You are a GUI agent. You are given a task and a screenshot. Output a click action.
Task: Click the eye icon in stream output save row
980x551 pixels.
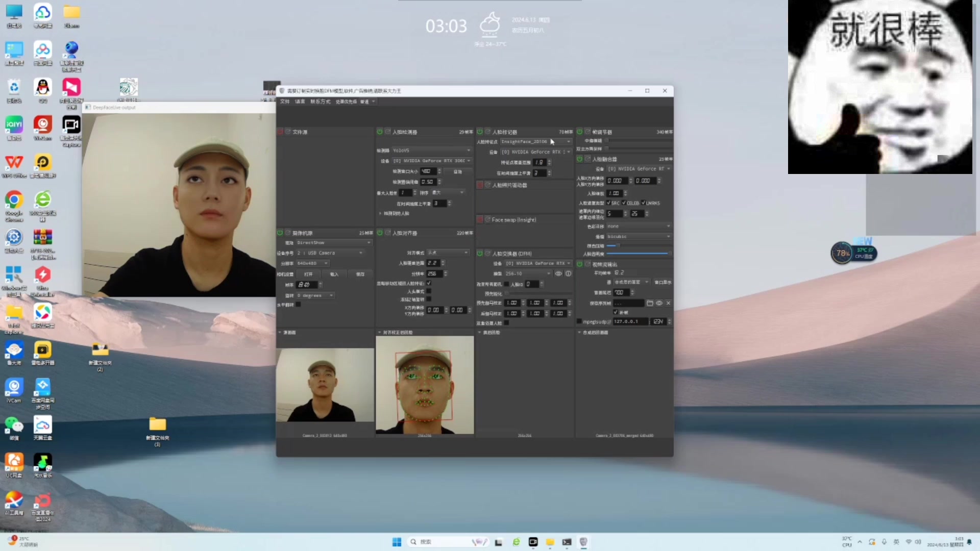[x=659, y=303]
